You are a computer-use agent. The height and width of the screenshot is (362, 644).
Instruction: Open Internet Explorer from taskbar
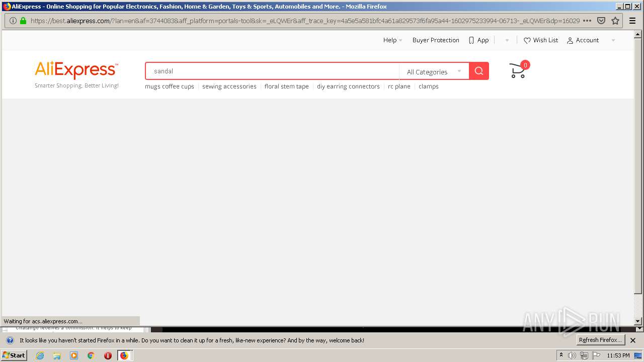[40, 355]
